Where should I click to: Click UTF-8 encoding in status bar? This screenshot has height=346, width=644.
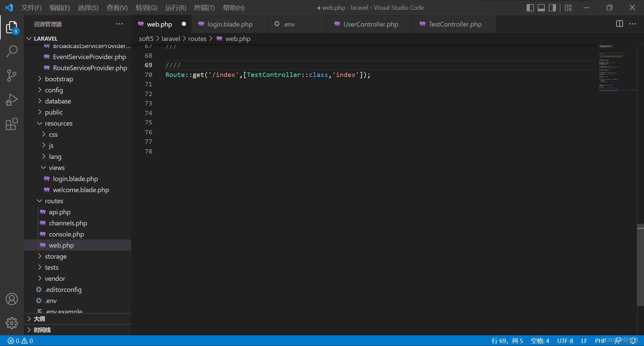pyautogui.click(x=565, y=341)
